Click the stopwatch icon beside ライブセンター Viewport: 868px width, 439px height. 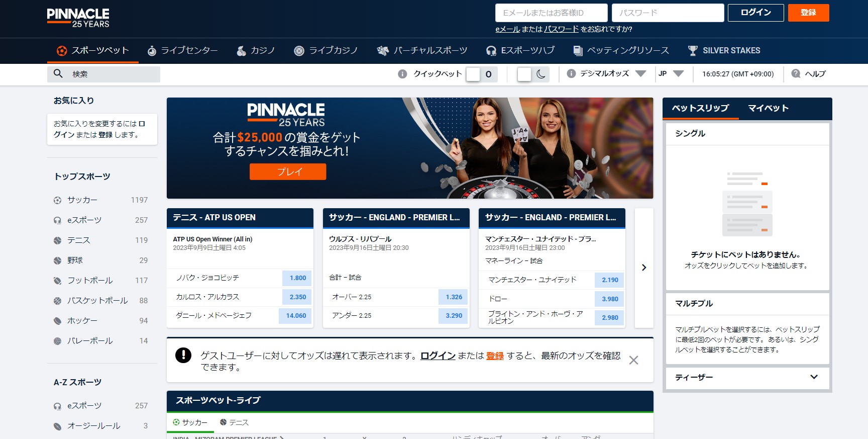(152, 51)
